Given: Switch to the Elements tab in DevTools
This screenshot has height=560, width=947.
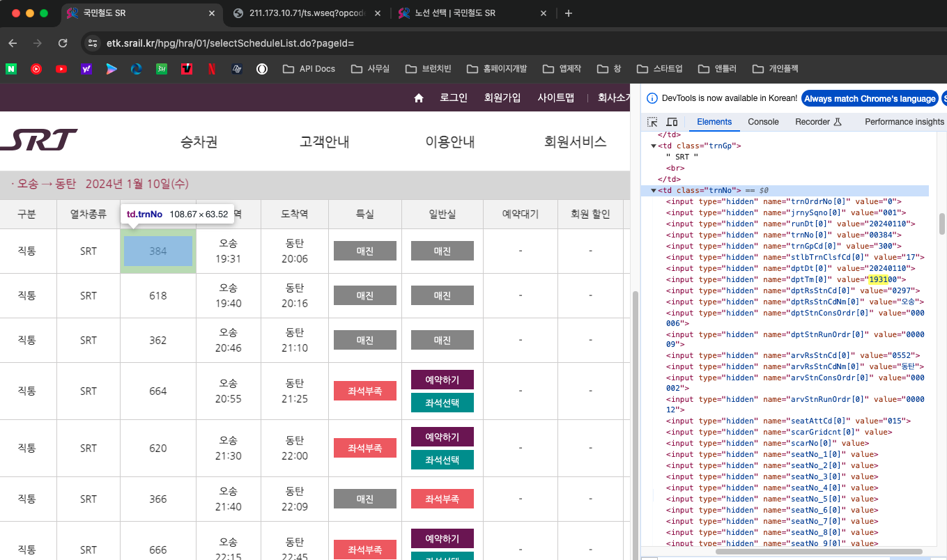Looking at the screenshot, I should [x=714, y=122].
